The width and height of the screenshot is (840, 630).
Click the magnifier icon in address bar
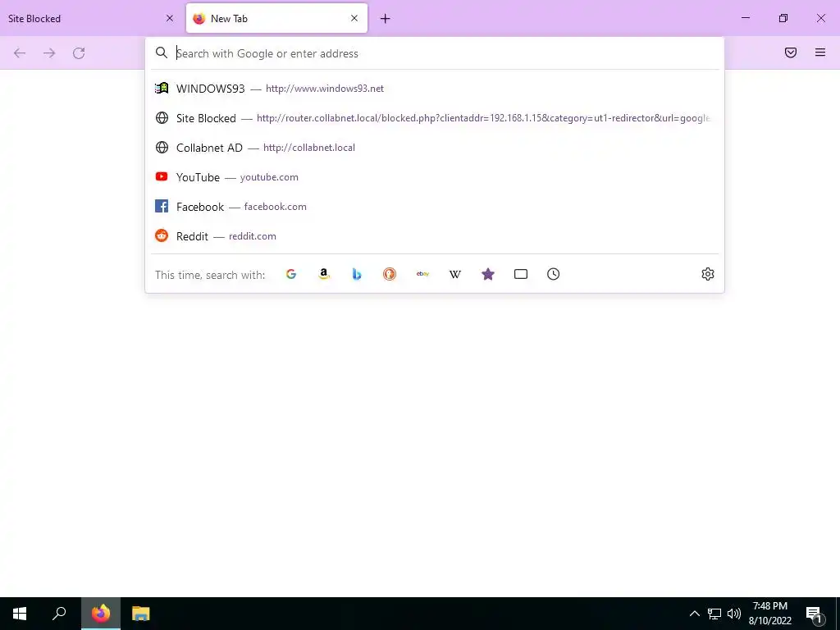162,52
